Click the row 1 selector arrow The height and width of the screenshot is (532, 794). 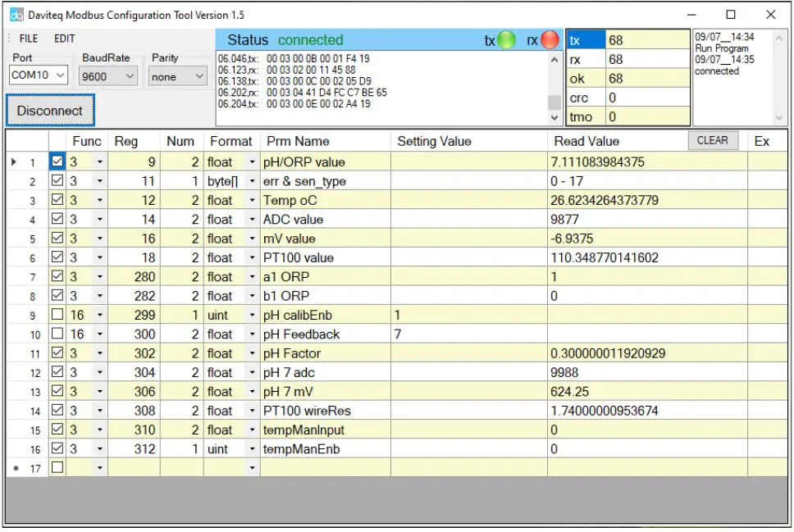14,162
